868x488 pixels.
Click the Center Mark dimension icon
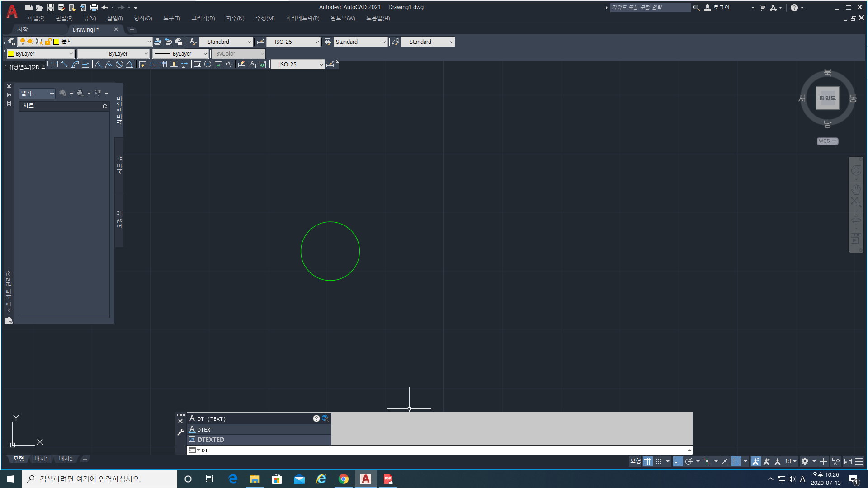(208, 64)
